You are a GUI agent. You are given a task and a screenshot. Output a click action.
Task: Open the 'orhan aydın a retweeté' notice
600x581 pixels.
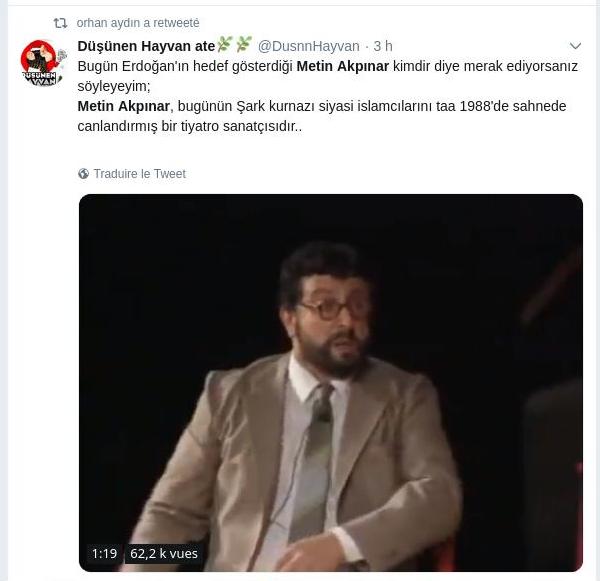tap(138, 23)
